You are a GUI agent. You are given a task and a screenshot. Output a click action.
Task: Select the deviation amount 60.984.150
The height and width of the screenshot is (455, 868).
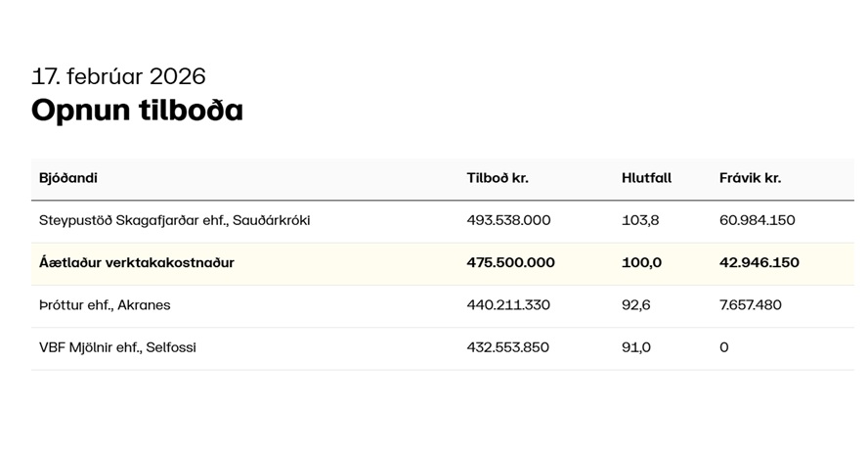coord(757,220)
